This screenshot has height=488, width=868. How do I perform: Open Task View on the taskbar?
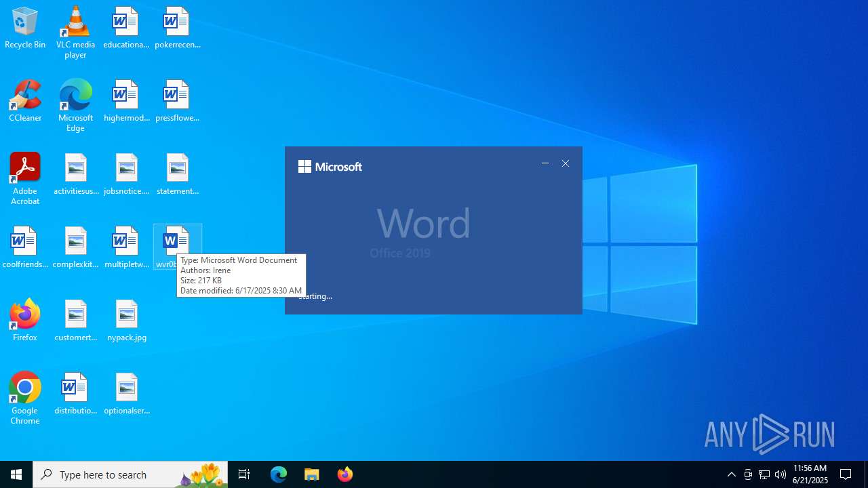(244, 474)
